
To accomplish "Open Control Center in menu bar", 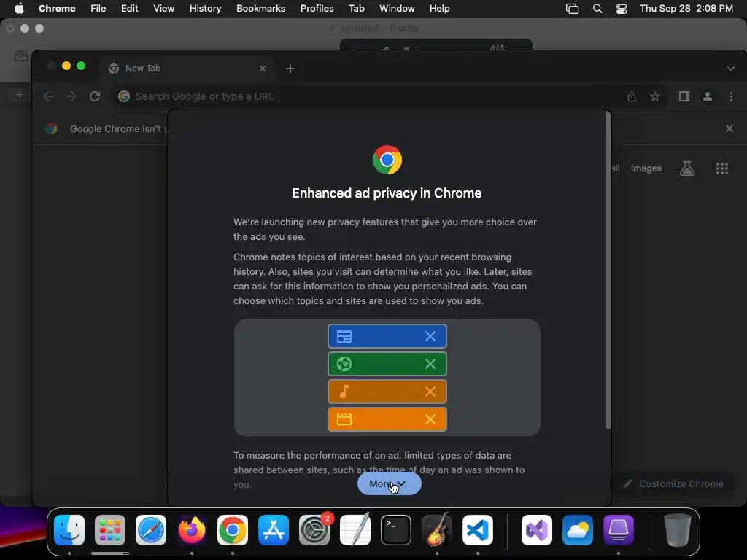I will [622, 9].
